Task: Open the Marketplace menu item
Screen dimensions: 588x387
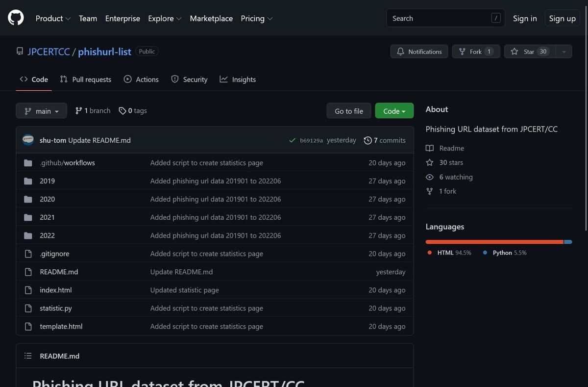Action: click(x=211, y=18)
